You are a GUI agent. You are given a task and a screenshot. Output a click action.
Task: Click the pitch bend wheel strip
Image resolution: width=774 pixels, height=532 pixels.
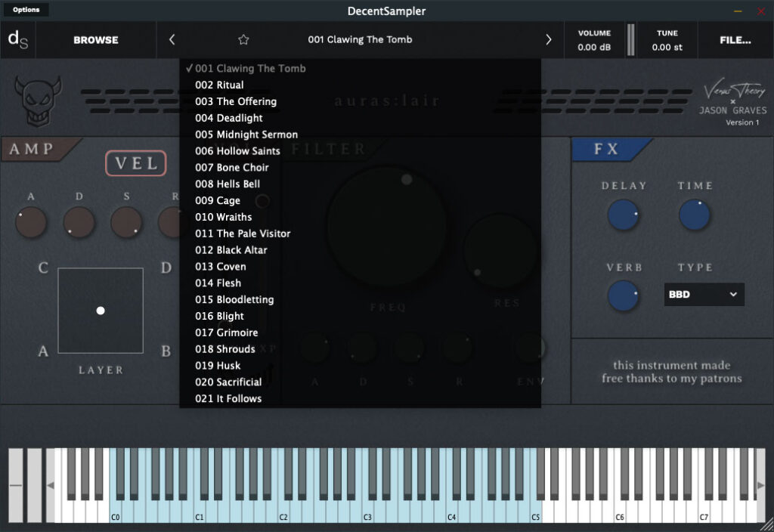15,485
